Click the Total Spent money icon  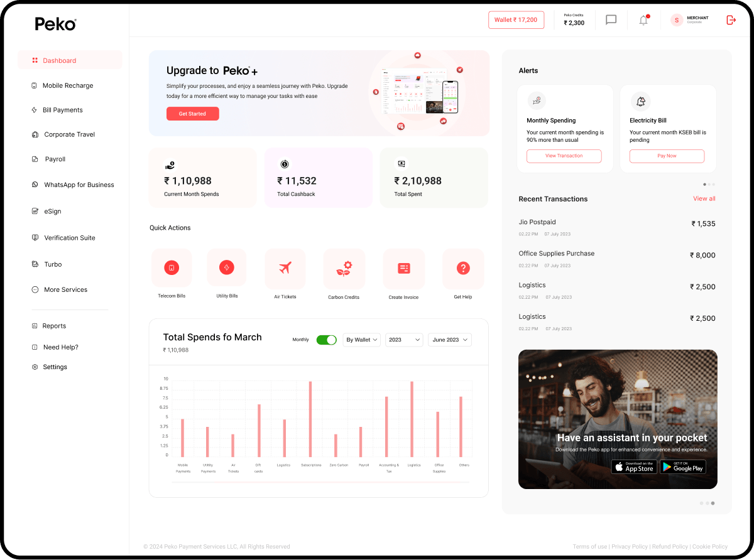401,164
